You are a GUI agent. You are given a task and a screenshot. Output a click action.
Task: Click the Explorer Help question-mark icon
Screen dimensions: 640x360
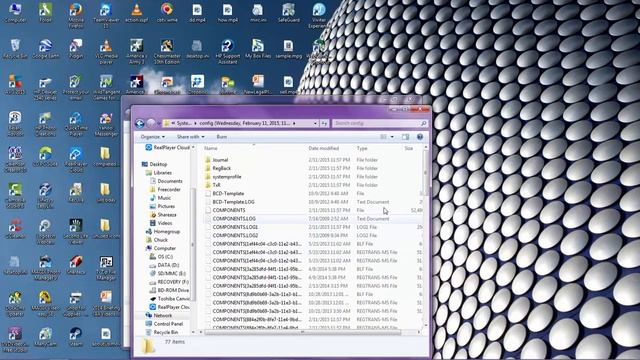click(x=420, y=137)
